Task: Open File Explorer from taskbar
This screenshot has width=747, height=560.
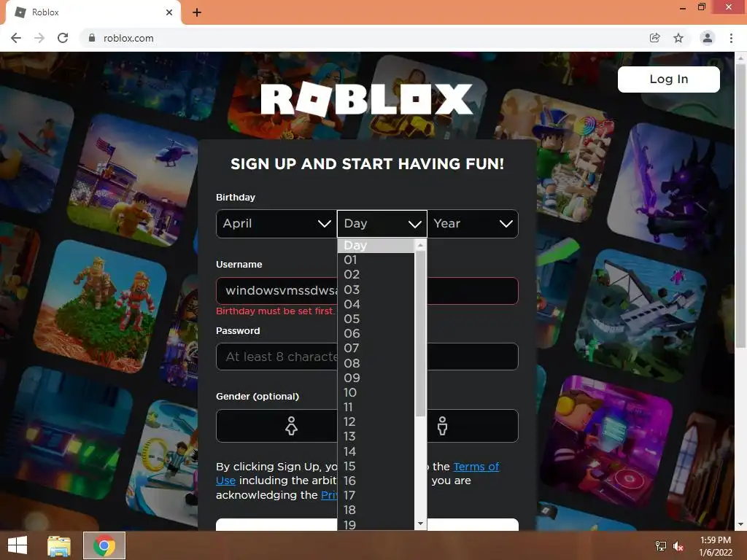Action: point(59,545)
